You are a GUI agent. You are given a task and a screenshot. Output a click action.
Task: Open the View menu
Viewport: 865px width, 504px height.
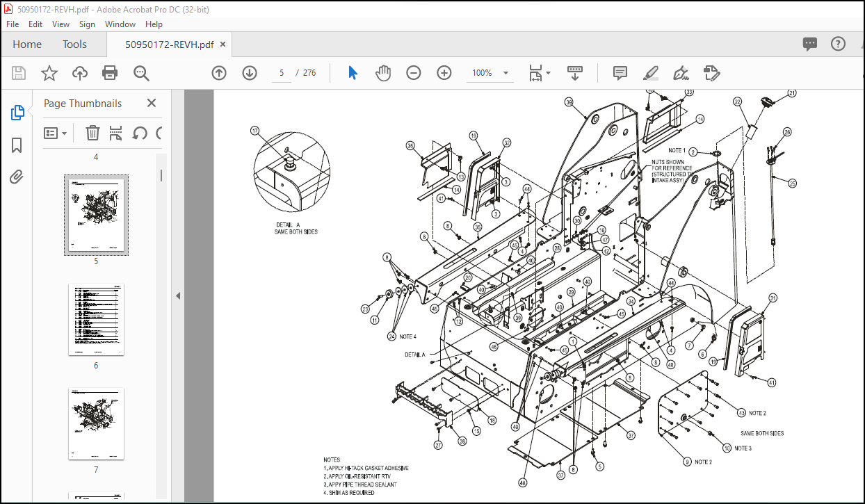click(x=61, y=24)
